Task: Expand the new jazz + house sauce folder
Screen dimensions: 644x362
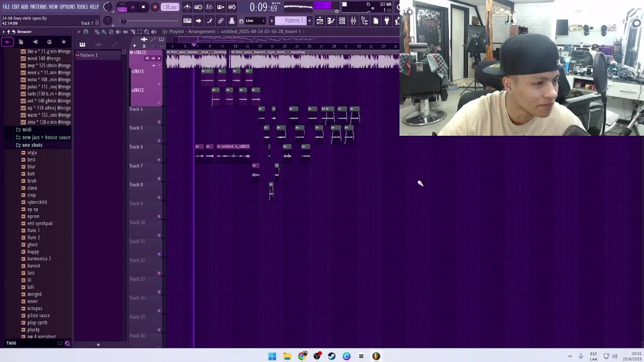Action: (45, 137)
